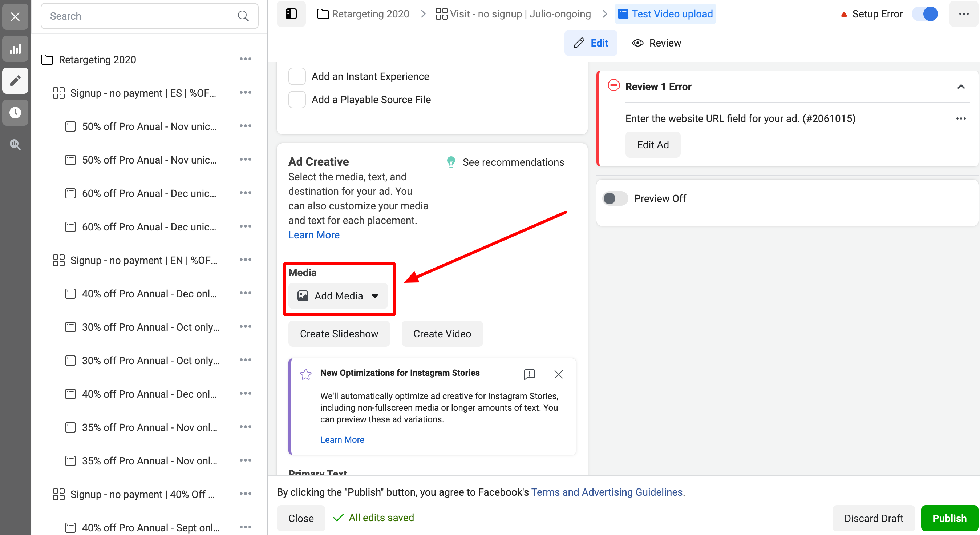
Task: Click the search magnifier icon
Action: tap(243, 16)
